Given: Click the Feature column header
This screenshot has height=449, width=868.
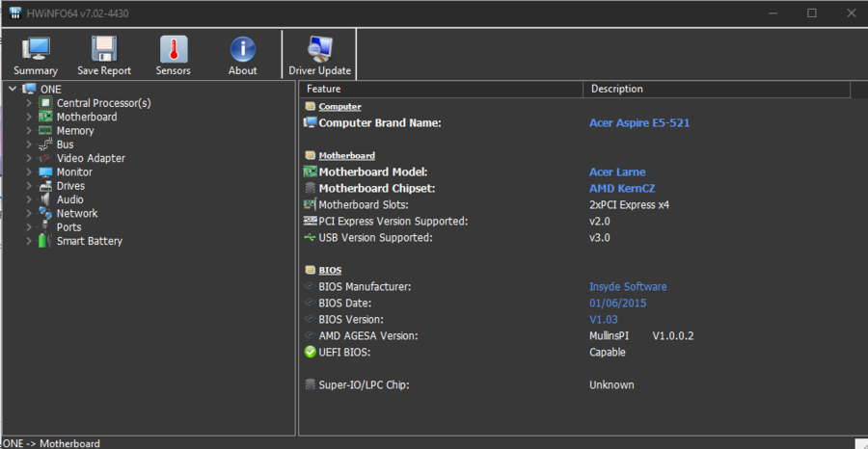Looking at the screenshot, I should [x=441, y=89].
